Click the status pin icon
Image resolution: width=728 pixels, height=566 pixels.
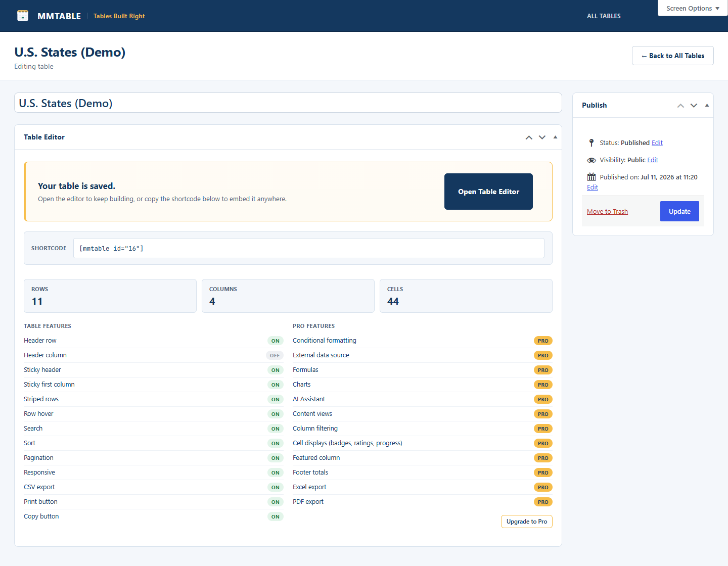(x=591, y=143)
